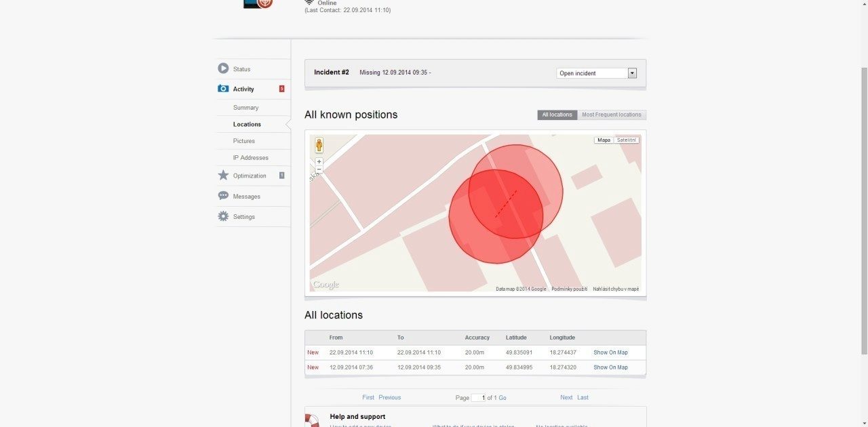Click the Street View pegman icon

pos(319,145)
